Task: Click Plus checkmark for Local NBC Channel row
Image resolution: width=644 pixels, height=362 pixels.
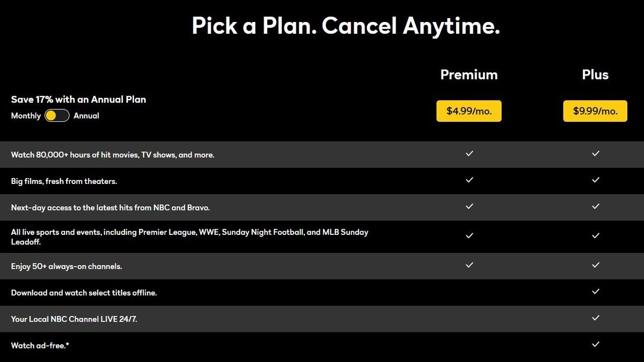Action: coord(595,318)
